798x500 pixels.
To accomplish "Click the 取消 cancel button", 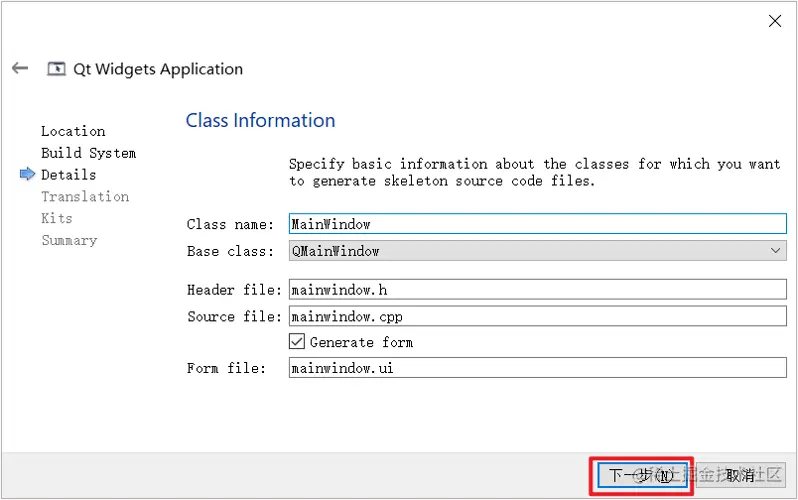I will pyautogui.click(x=741, y=476).
